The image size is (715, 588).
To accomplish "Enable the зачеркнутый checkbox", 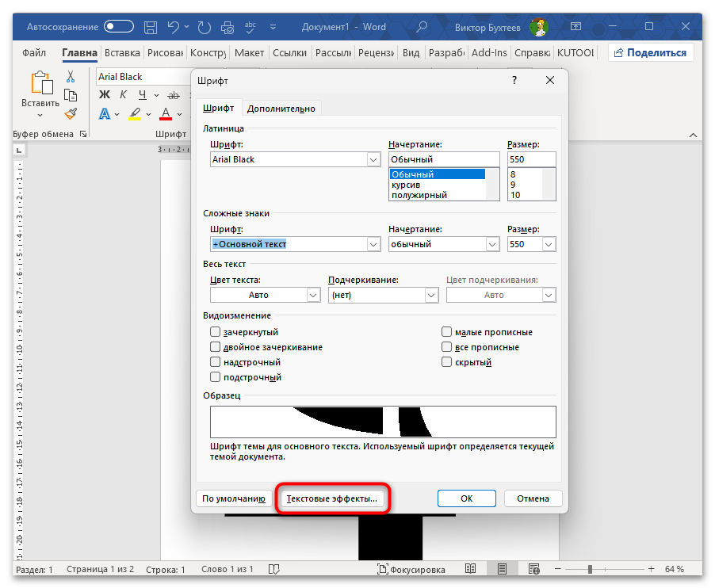I will pos(215,332).
